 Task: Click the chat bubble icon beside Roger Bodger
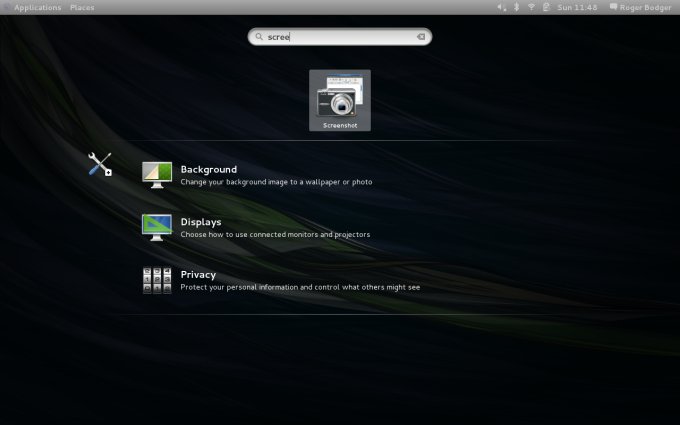point(613,7)
